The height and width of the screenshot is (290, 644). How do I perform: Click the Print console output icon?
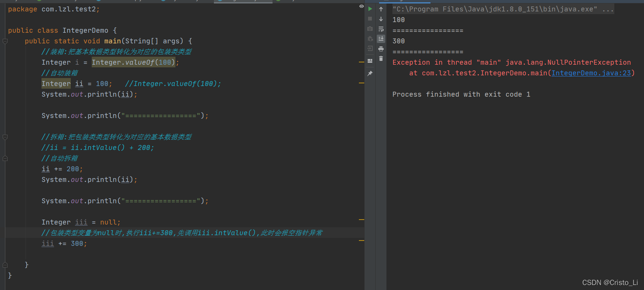pyautogui.click(x=381, y=48)
